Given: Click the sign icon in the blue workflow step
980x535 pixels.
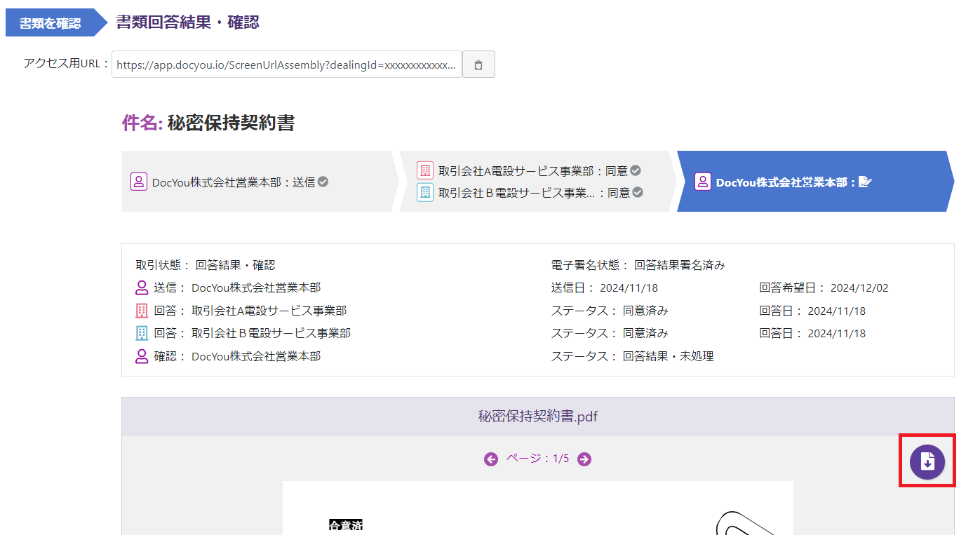Looking at the screenshot, I should 865,182.
